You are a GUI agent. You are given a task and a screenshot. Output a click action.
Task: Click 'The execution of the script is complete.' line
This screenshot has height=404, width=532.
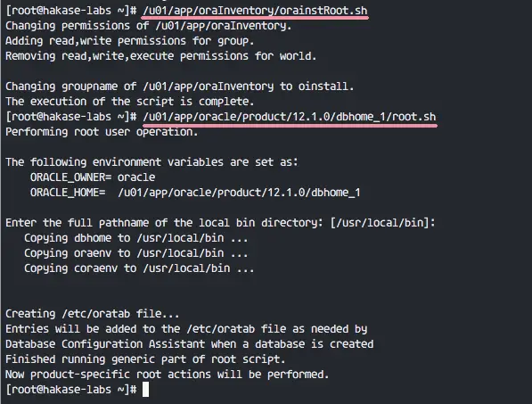coord(130,102)
